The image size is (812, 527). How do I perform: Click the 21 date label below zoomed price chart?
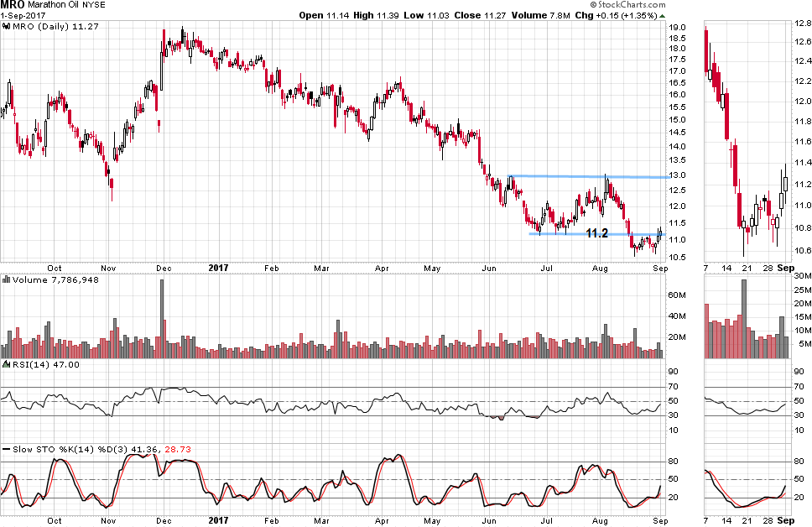(x=747, y=268)
